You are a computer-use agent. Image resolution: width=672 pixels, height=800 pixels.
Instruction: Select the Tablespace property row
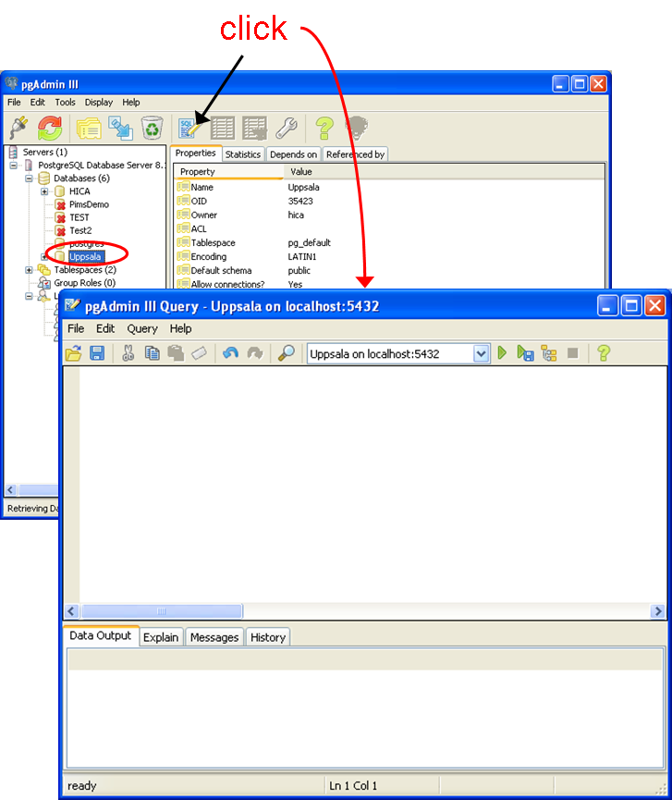pos(390,243)
